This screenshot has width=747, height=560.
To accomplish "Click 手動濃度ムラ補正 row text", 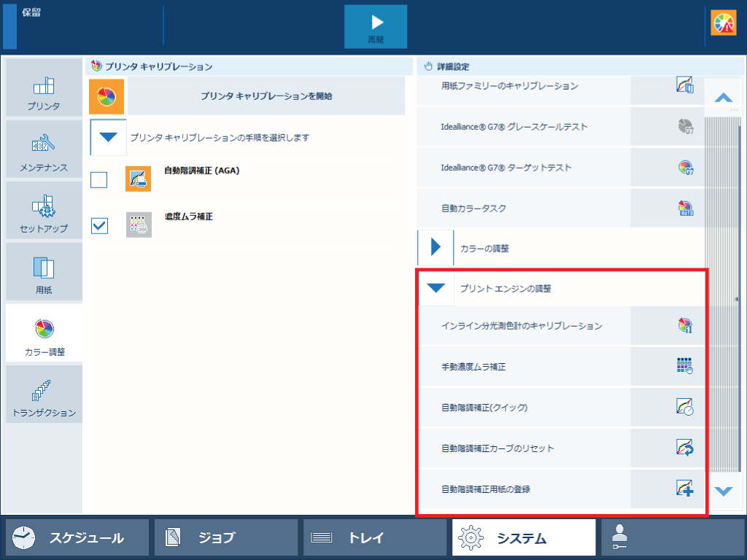I will coord(473,367).
